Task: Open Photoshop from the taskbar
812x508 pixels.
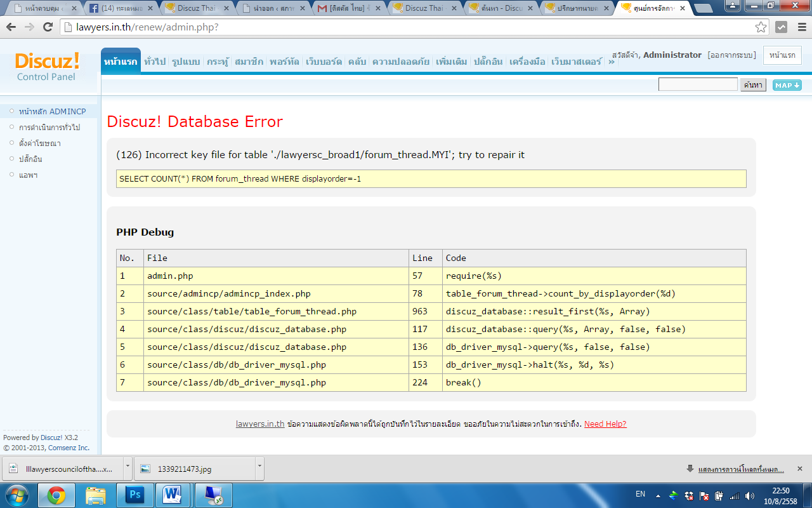Action: tap(134, 495)
